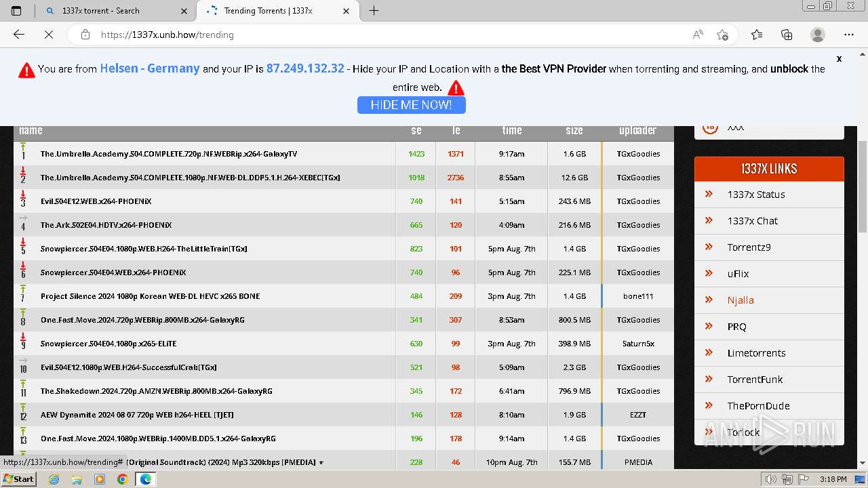Viewport: 868px width, 488px height.
Task: Sort by size column header
Action: click(x=574, y=130)
